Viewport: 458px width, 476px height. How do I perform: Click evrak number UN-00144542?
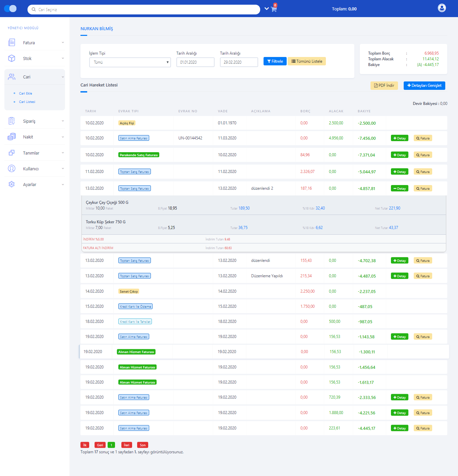pos(190,138)
